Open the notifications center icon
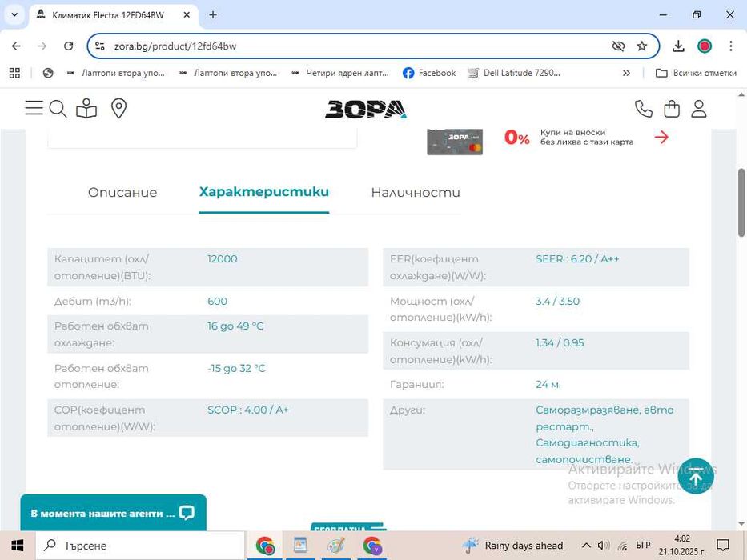This screenshot has height=560, width=747. [723, 546]
